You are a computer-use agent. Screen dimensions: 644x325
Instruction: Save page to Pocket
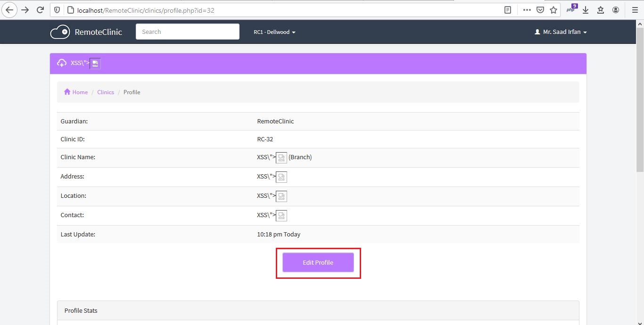pyautogui.click(x=540, y=10)
